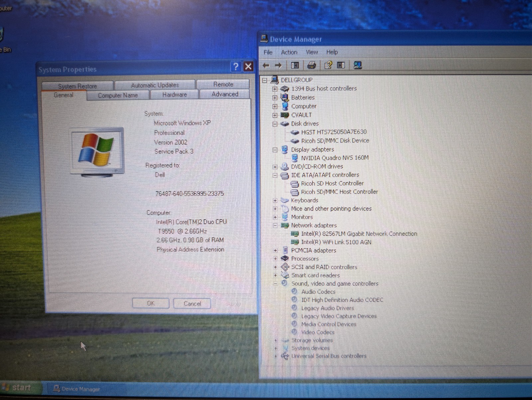Select Mice and other pointing devices
The image size is (532, 400).
point(331,209)
